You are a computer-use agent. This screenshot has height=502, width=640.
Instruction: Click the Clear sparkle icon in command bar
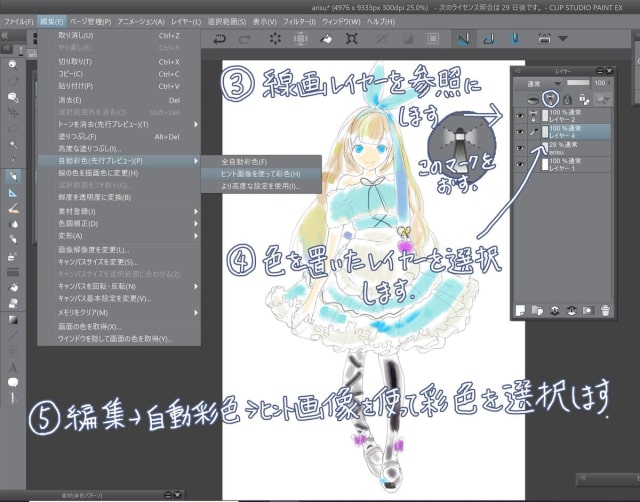[275, 39]
